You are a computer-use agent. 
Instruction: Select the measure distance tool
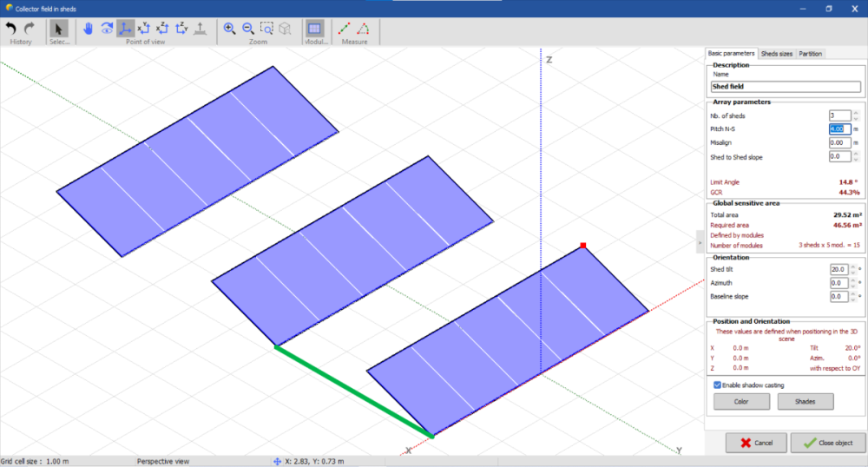tap(345, 29)
